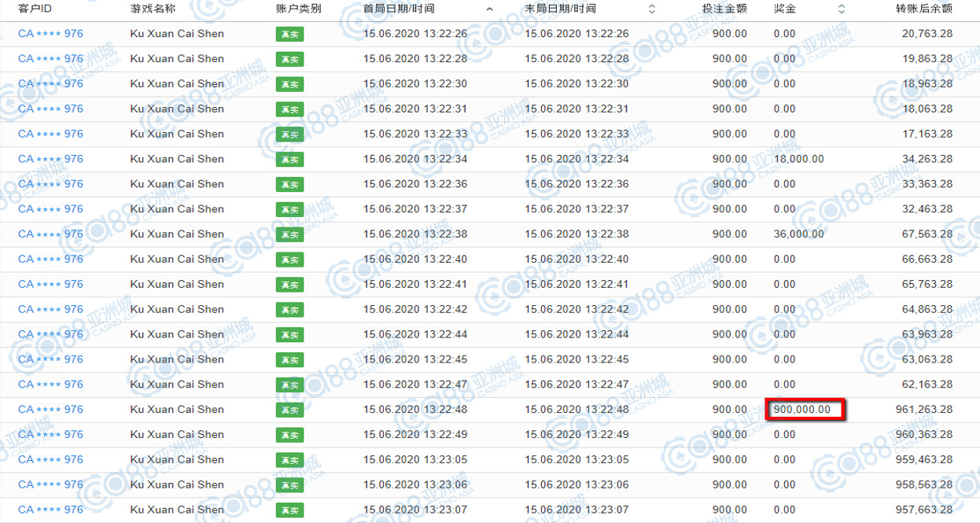This screenshot has width=980, height=523.
Task: Click the 真实 badge in the 13:23:07 row
Action: (x=289, y=510)
